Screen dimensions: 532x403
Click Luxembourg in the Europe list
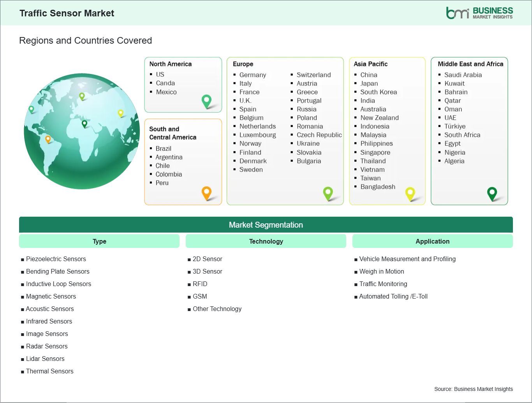point(258,135)
